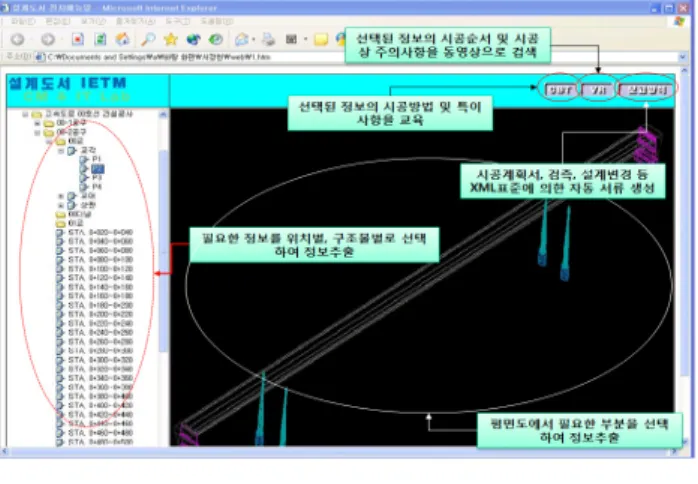Expand the 교대 tree node
698x484 pixels.
[61, 196]
